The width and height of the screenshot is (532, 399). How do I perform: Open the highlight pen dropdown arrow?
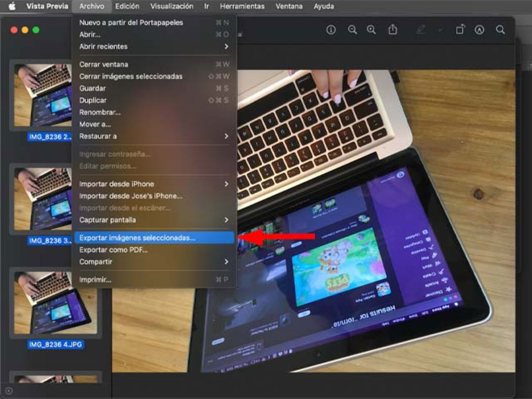pos(440,30)
